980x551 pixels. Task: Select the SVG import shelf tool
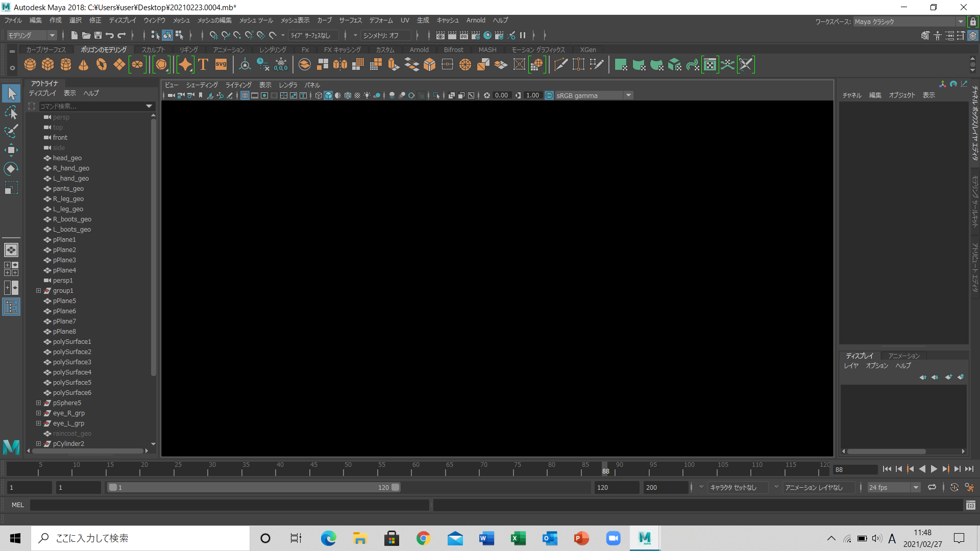point(221,65)
